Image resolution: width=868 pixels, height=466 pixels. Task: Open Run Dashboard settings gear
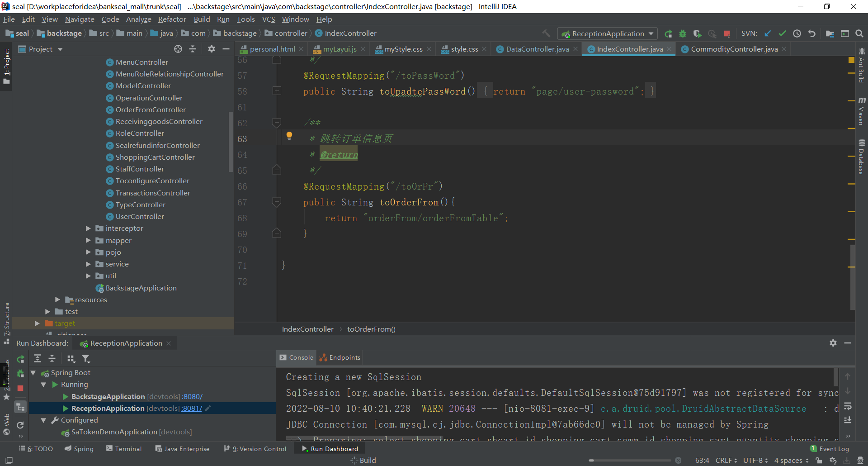(x=833, y=343)
